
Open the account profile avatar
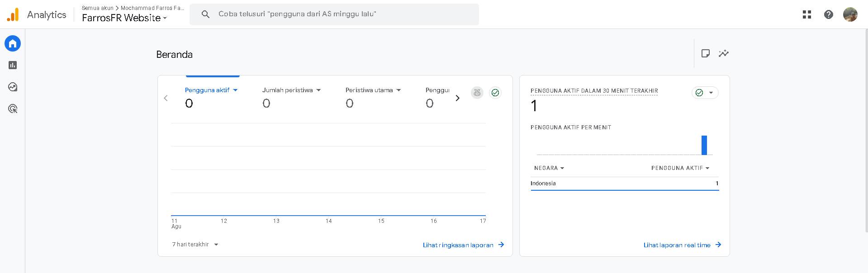(850, 14)
